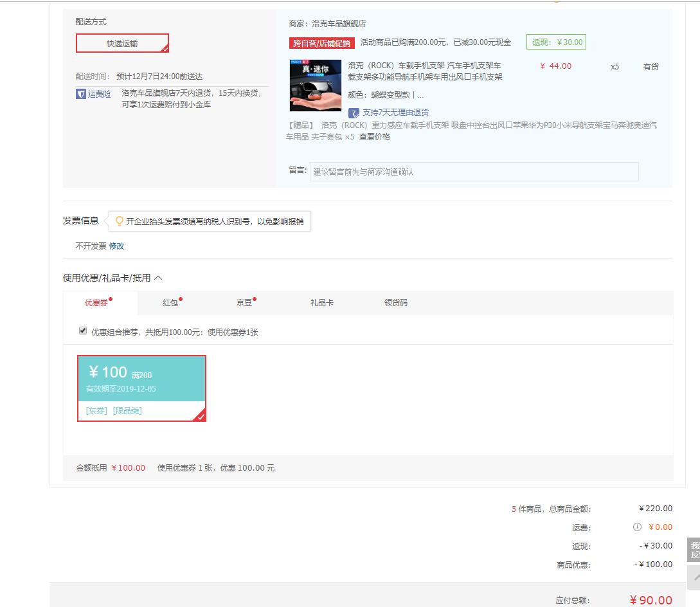Image resolution: width=700 pixels, height=607 pixels.
Task: Open the 我要反馈 feedback side button
Action: point(694,549)
